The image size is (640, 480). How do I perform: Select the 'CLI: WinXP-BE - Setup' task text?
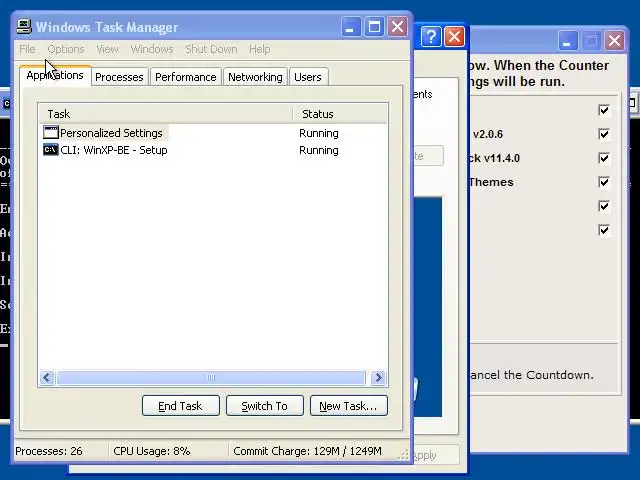click(114, 150)
